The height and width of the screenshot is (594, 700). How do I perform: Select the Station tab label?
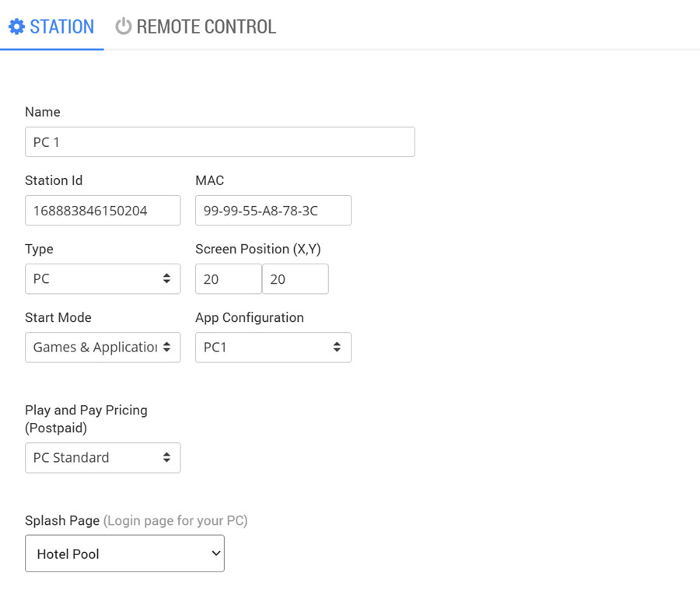(61, 26)
